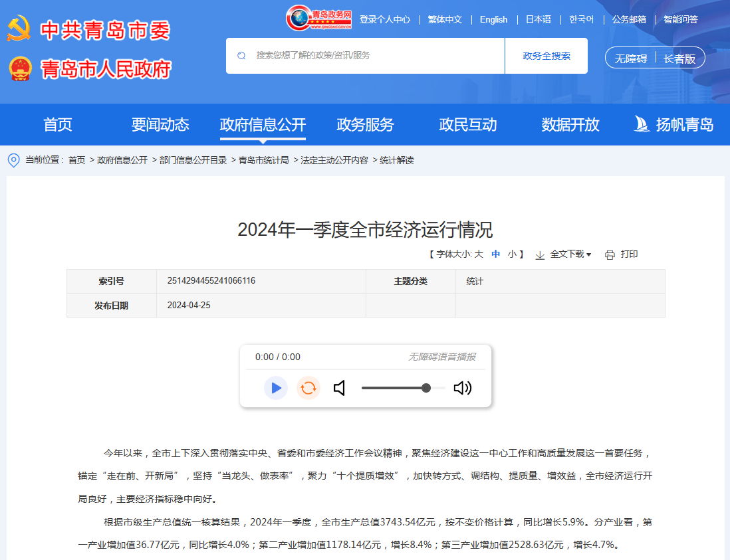Click the printer icon beside 打印

click(610, 254)
